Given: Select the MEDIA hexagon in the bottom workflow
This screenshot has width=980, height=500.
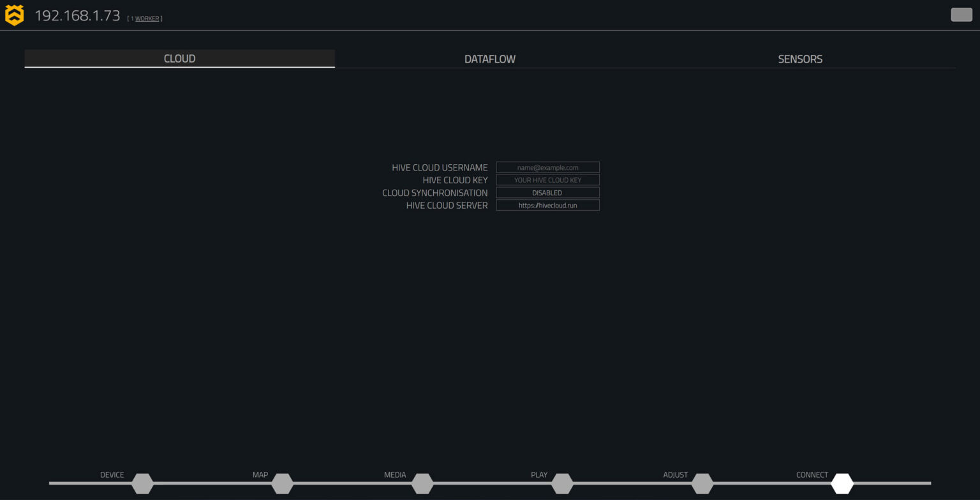Looking at the screenshot, I should (422, 483).
